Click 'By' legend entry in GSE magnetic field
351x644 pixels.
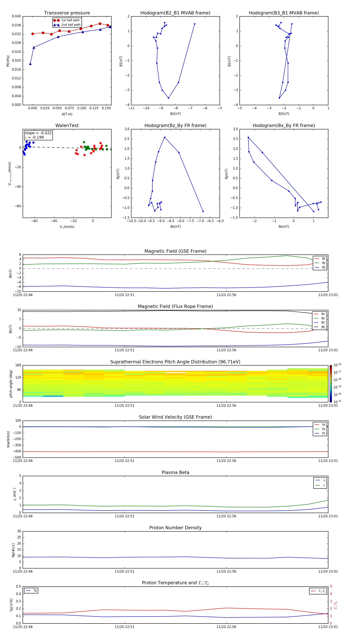pos(320,263)
